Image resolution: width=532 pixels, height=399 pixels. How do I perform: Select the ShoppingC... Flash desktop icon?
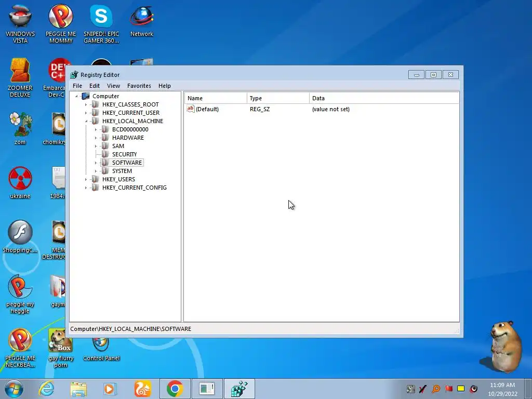click(x=20, y=237)
